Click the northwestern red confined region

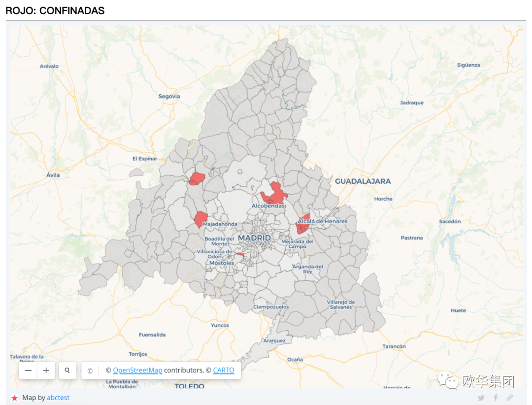click(197, 178)
